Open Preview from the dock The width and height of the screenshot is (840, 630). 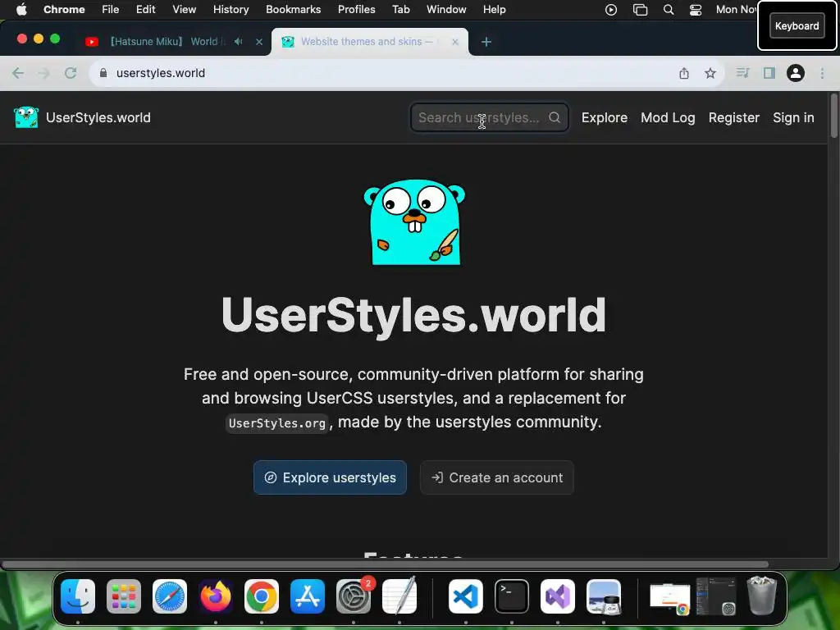(x=604, y=596)
